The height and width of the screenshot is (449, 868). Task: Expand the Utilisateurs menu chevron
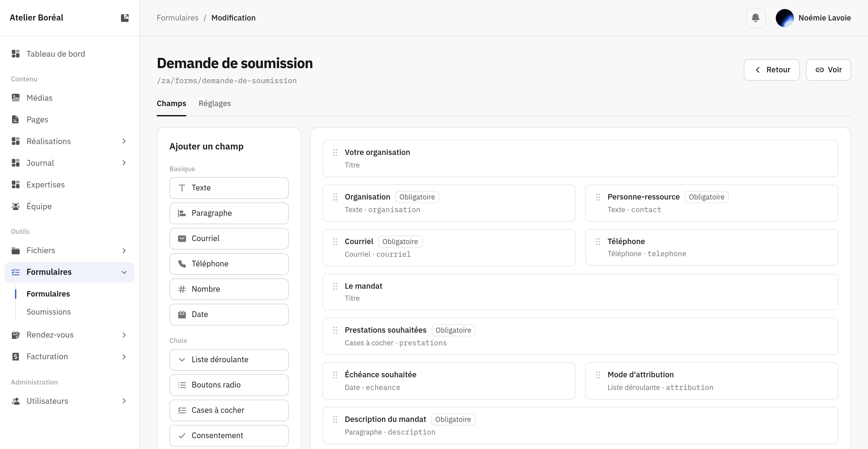pyautogui.click(x=124, y=401)
